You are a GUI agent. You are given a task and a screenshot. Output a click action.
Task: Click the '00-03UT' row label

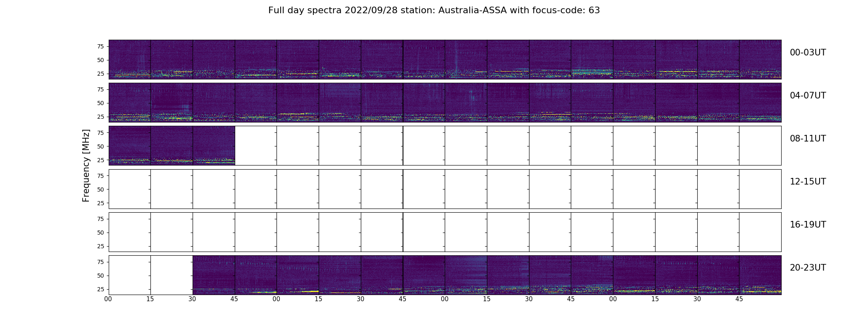pyautogui.click(x=808, y=53)
